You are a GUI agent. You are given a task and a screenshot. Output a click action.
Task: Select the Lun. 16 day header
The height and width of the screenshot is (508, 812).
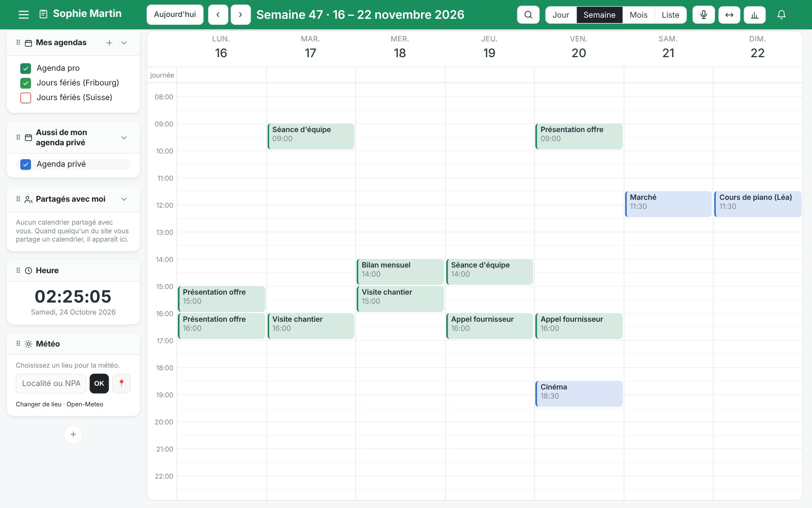point(221,48)
